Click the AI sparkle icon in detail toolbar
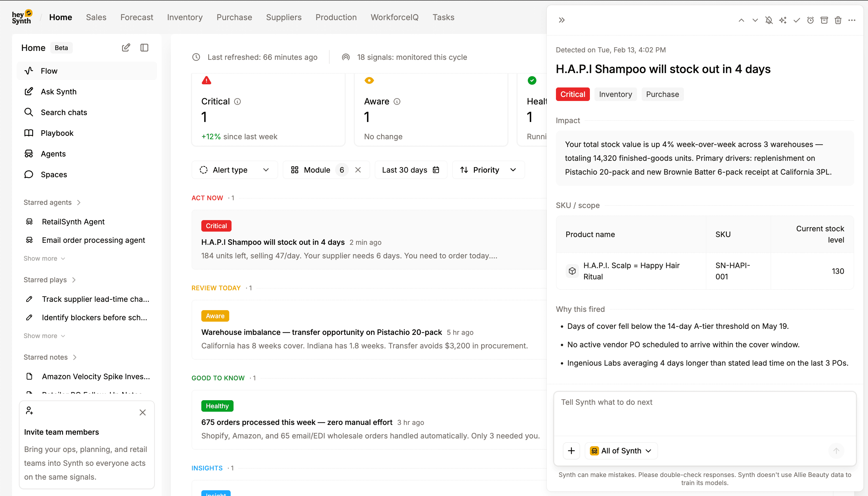The image size is (868, 496). [783, 20]
